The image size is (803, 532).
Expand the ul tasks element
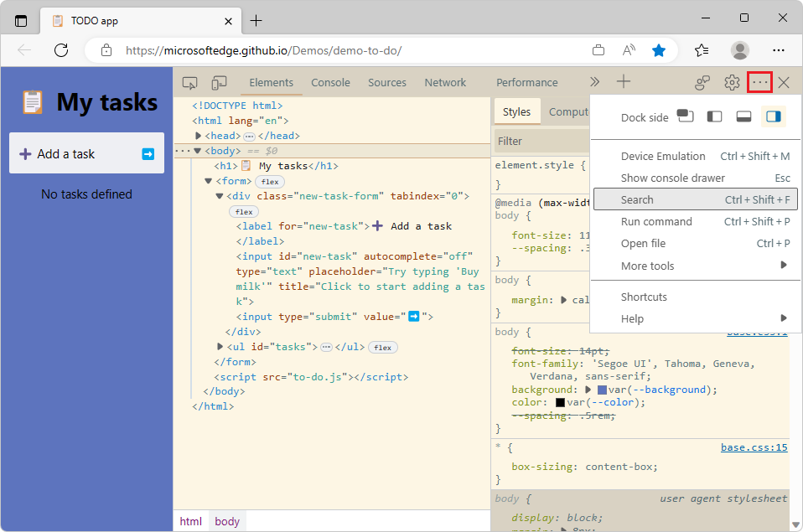tap(220, 346)
